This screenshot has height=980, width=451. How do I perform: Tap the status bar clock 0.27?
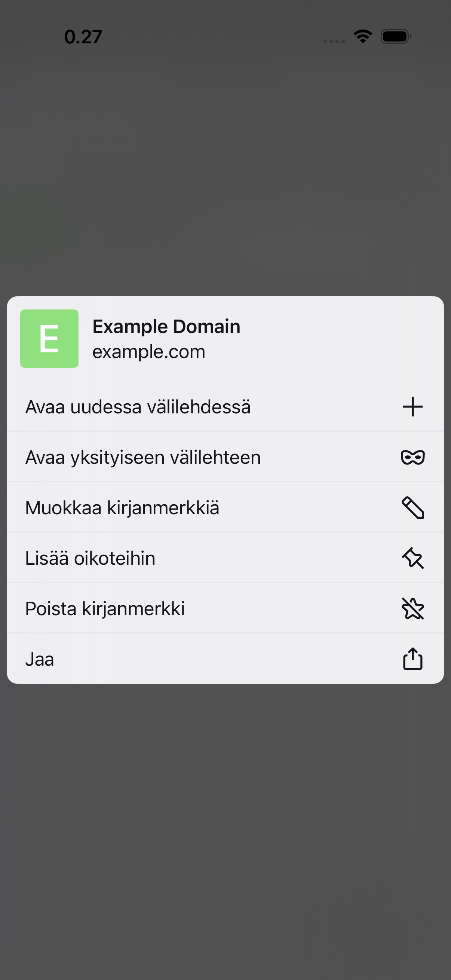tap(83, 37)
